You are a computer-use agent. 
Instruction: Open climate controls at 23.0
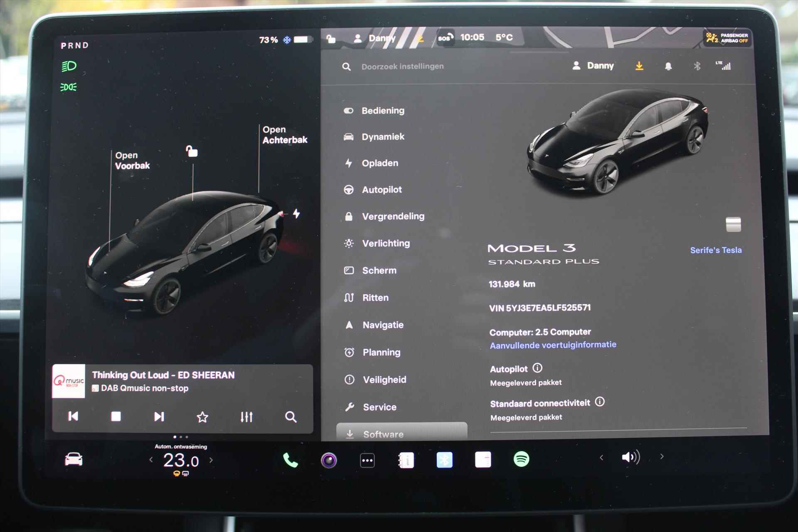tap(181, 461)
